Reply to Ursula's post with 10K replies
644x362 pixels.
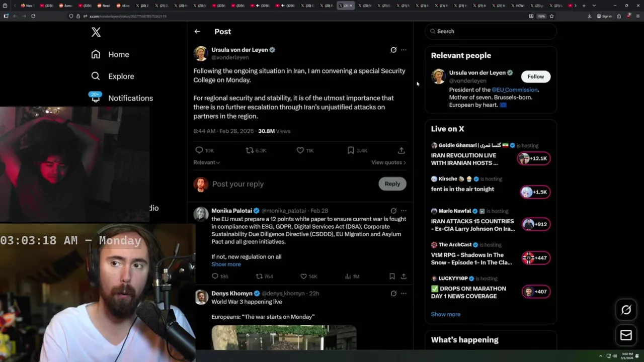(204, 150)
